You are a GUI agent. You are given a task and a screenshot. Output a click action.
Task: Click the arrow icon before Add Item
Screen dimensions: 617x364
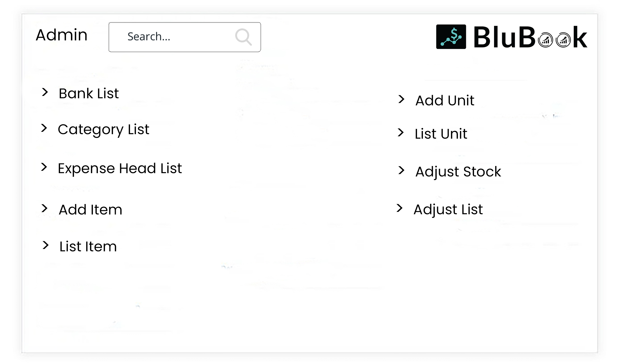point(44,208)
